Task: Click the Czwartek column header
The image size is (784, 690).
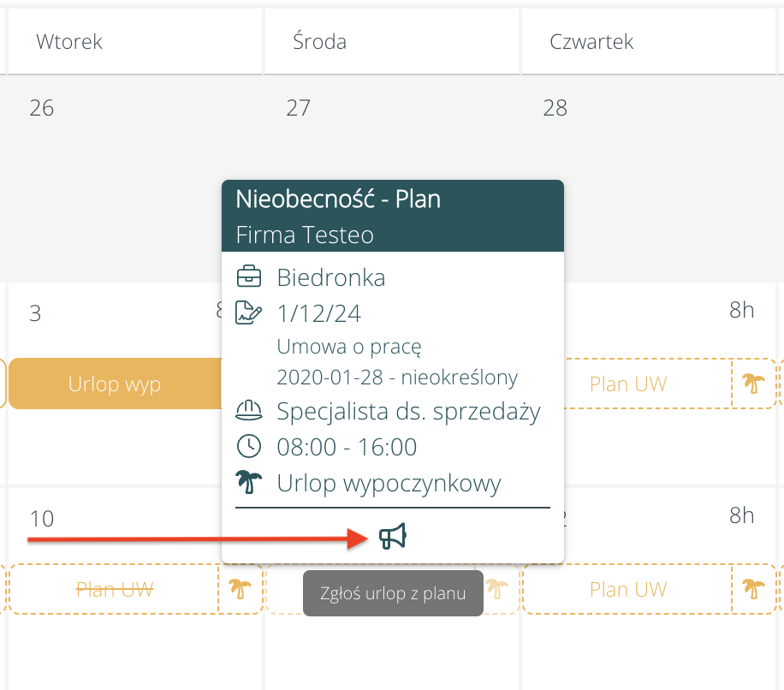Action: (x=591, y=42)
